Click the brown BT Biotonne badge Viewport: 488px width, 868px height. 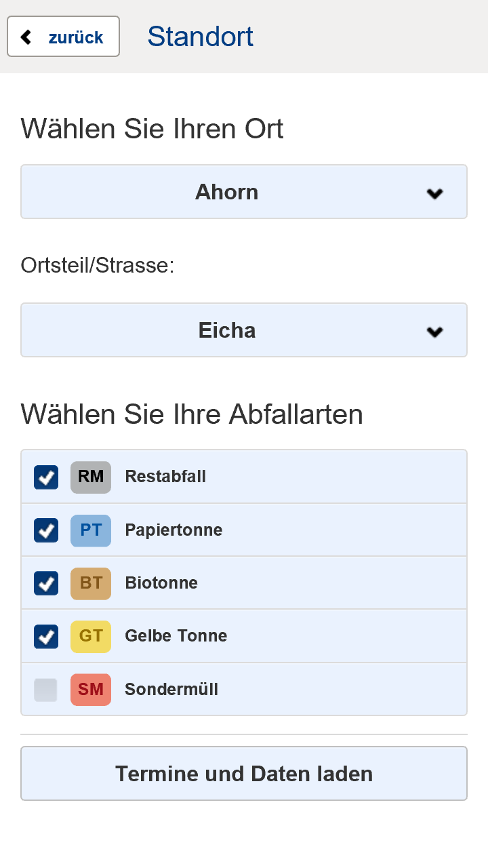click(x=91, y=583)
